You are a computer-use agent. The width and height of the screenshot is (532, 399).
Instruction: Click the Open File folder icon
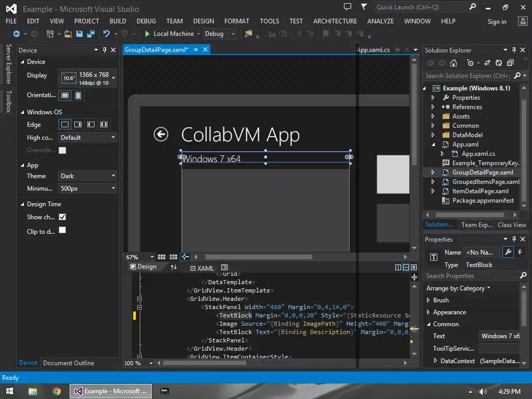point(68,34)
